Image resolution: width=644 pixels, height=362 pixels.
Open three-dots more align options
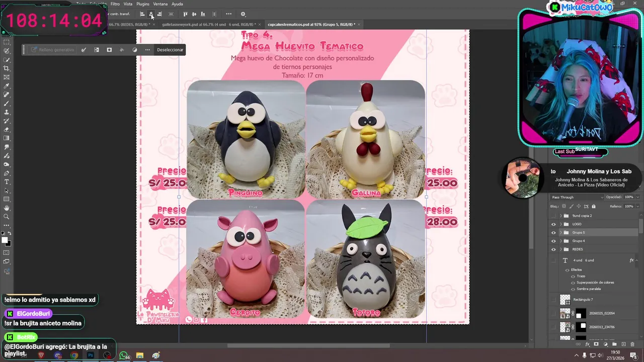(229, 14)
